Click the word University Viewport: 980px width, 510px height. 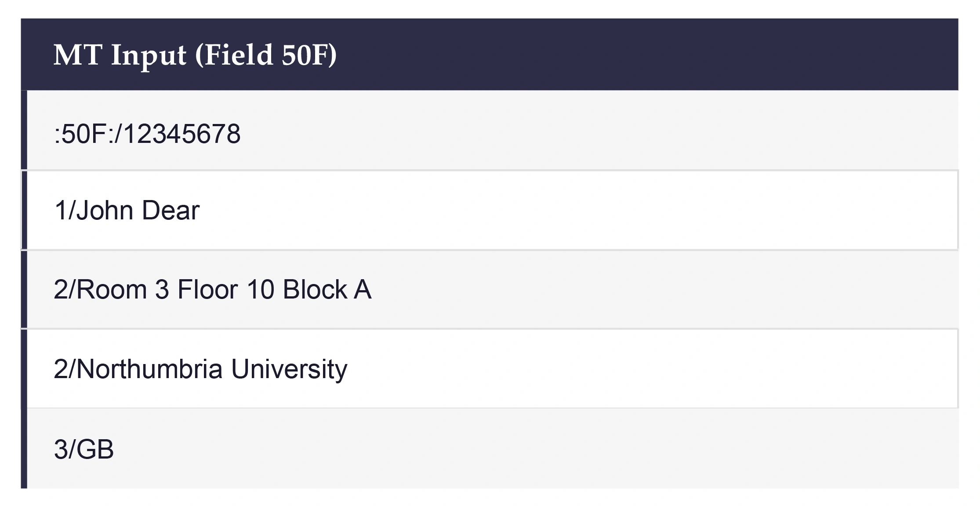[289, 369]
